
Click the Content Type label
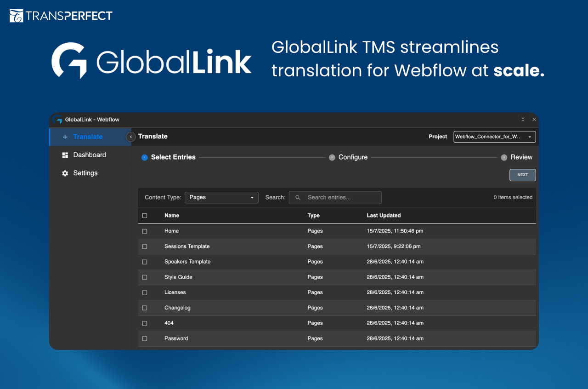point(163,198)
